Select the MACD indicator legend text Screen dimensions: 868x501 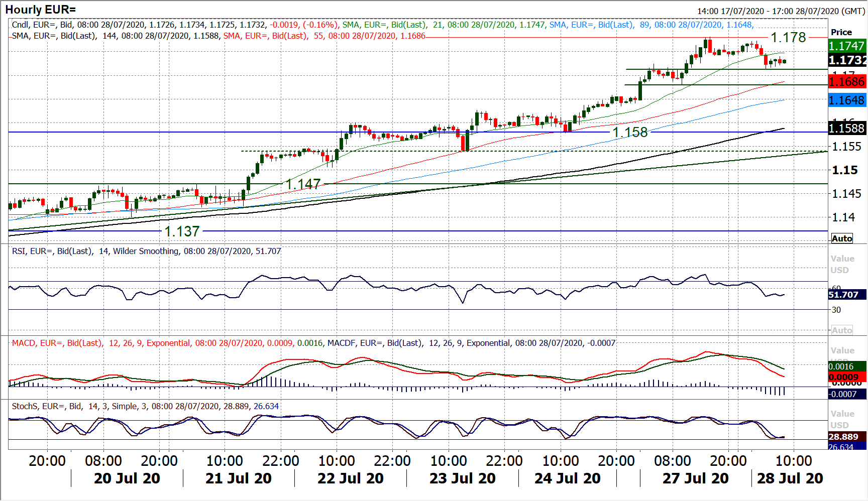pyautogui.click(x=313, y=343)
